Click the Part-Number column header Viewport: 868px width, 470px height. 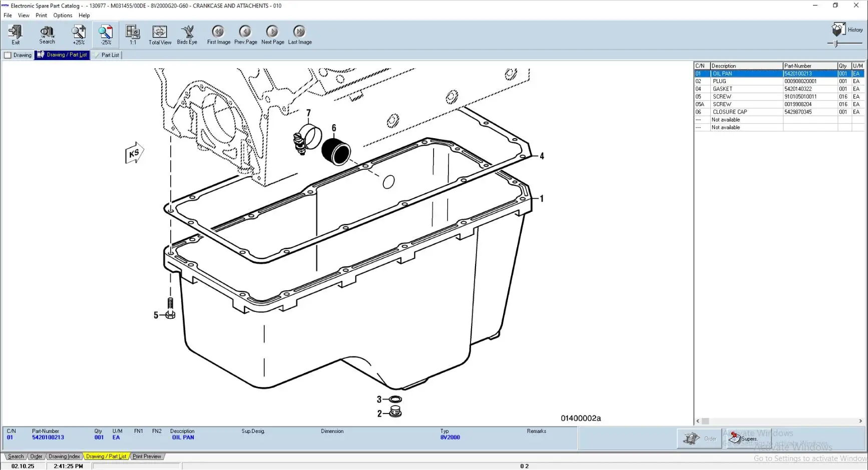(810, 66)
